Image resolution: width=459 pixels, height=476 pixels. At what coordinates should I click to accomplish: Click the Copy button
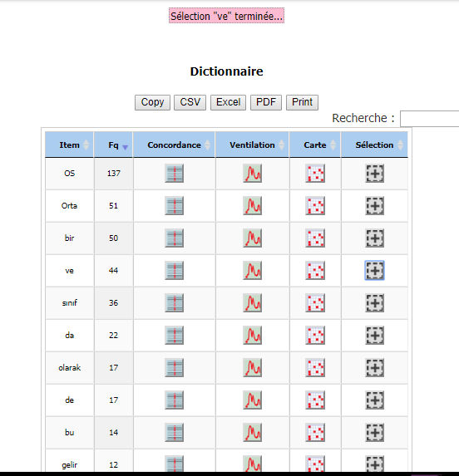(x=152, y=102)
